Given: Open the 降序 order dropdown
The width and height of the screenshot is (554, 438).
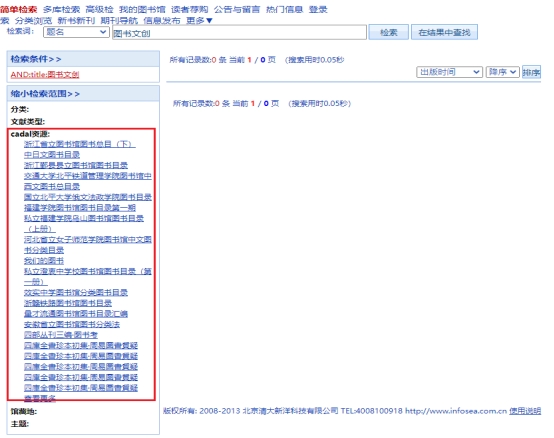Looking at the screenshot, I should click(x=502, y=72).
